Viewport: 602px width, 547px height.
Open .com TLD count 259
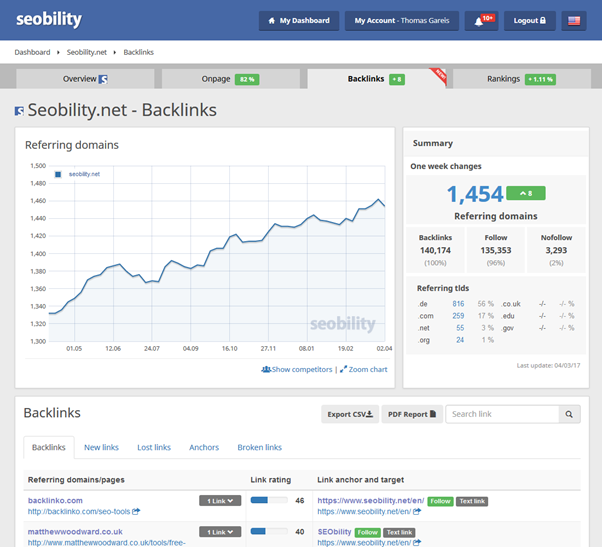coord(458,316)
